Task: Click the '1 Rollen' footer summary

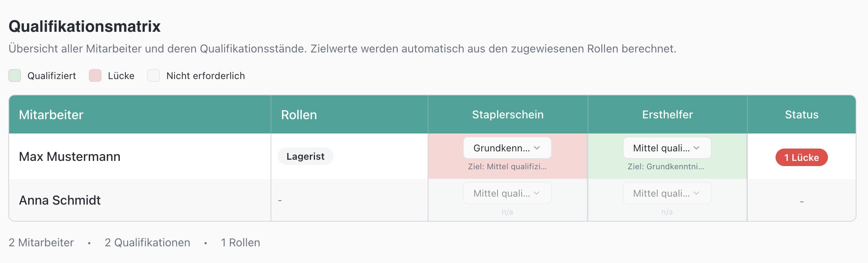Action: click(x=240, y=243)
